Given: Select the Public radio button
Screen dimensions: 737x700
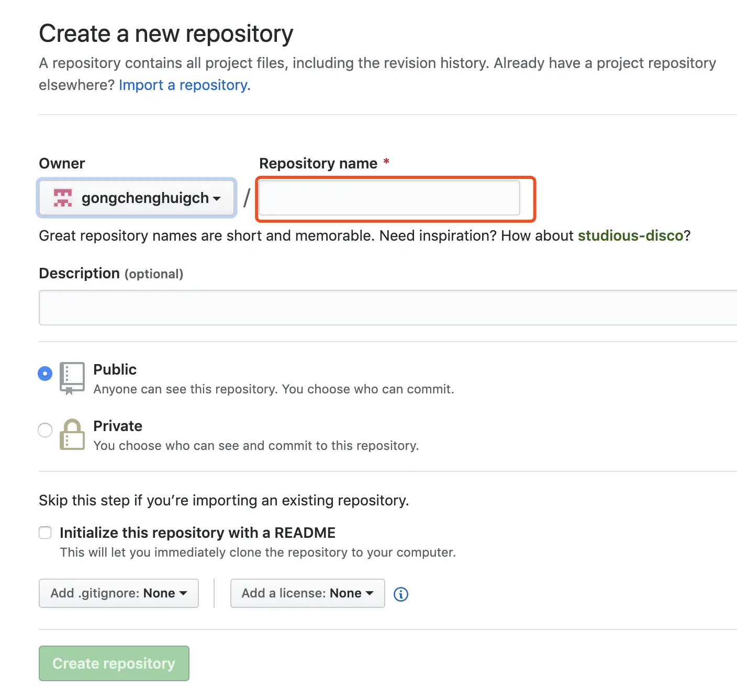Looking at the screenshot, I should [x=45, y=374].
